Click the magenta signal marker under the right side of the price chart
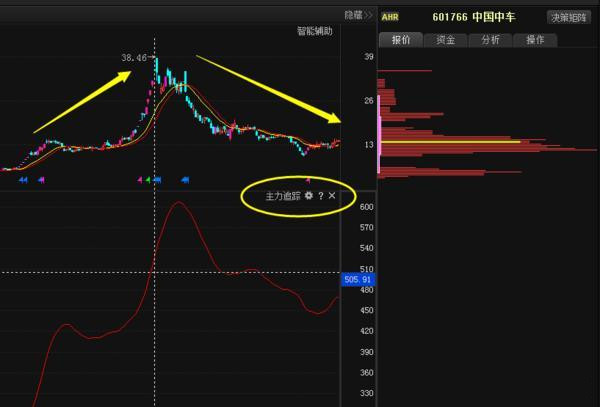 (308, 180)
